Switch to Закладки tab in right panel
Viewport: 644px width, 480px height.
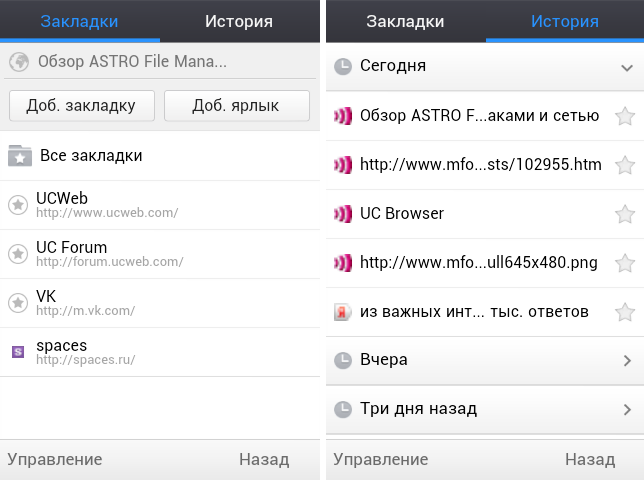tap(405, 21)
